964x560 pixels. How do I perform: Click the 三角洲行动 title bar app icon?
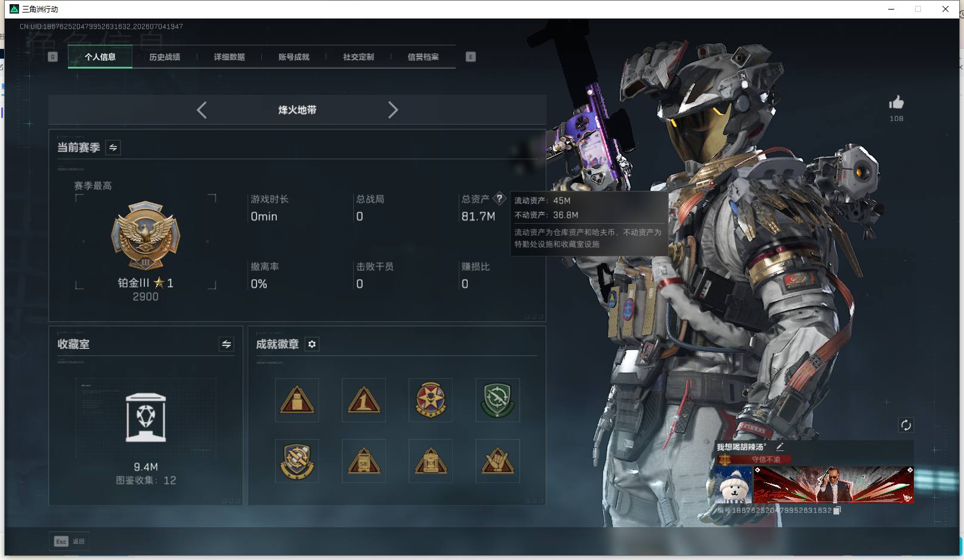coord(14,9)
